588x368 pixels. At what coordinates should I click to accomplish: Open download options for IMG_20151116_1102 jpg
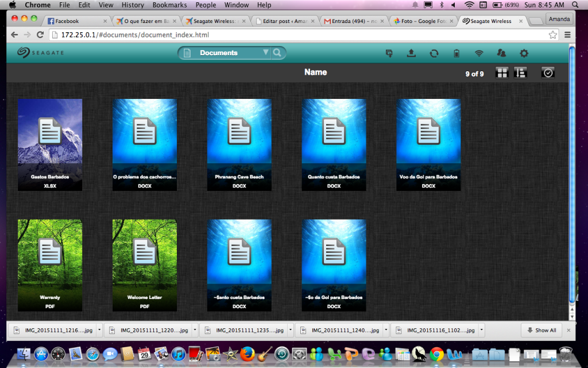[482, 330]
